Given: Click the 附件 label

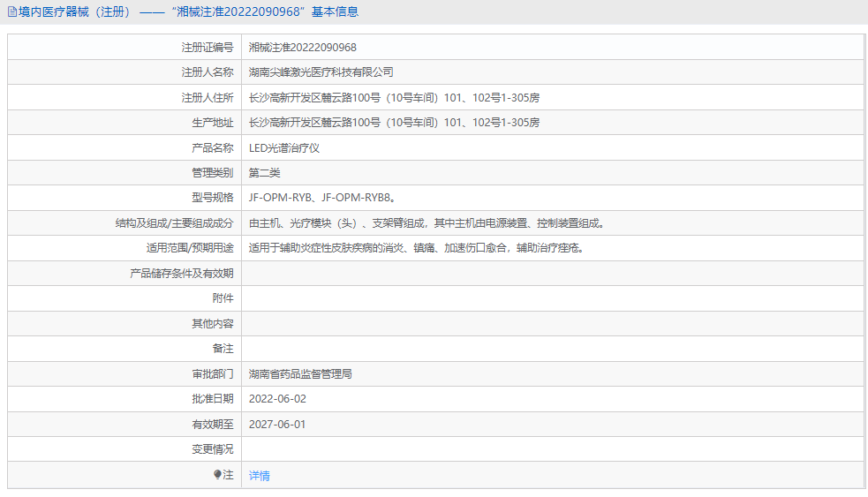Looking at the screenshot, I should tap(223, 298).
